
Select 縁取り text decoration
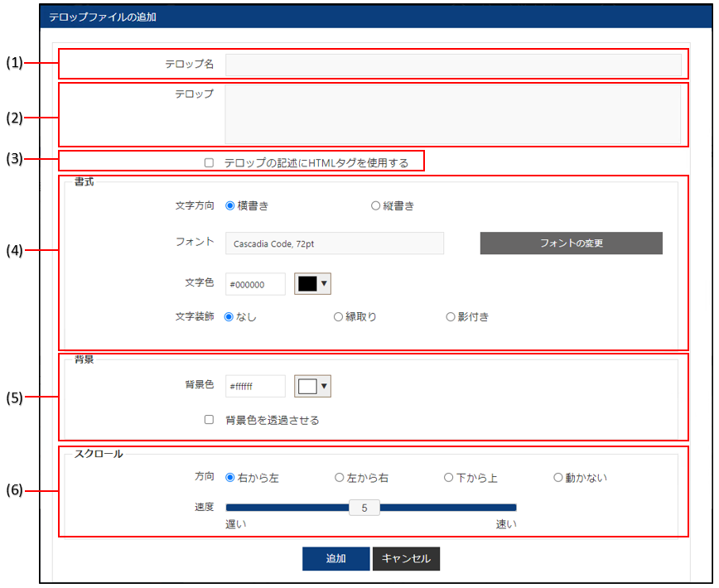point(338,316)
